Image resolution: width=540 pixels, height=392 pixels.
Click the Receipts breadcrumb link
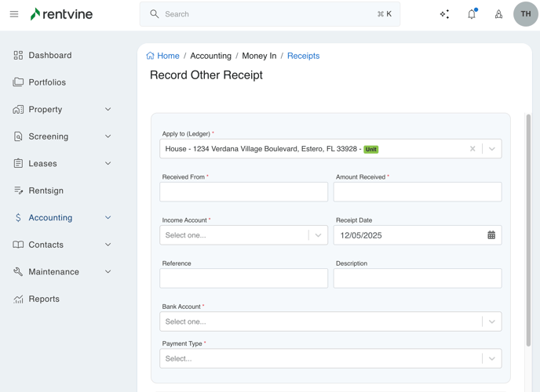point(303,56)
